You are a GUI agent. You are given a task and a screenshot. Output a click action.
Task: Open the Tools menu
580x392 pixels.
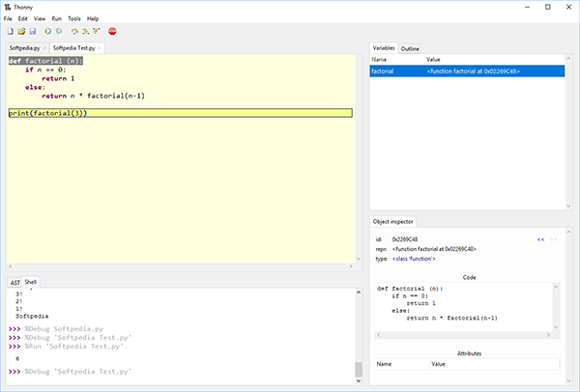(74, 18)
